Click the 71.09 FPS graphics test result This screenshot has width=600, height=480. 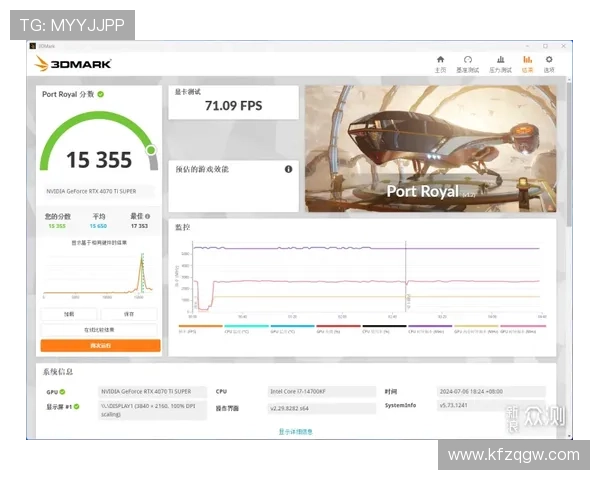pos(233,105)
